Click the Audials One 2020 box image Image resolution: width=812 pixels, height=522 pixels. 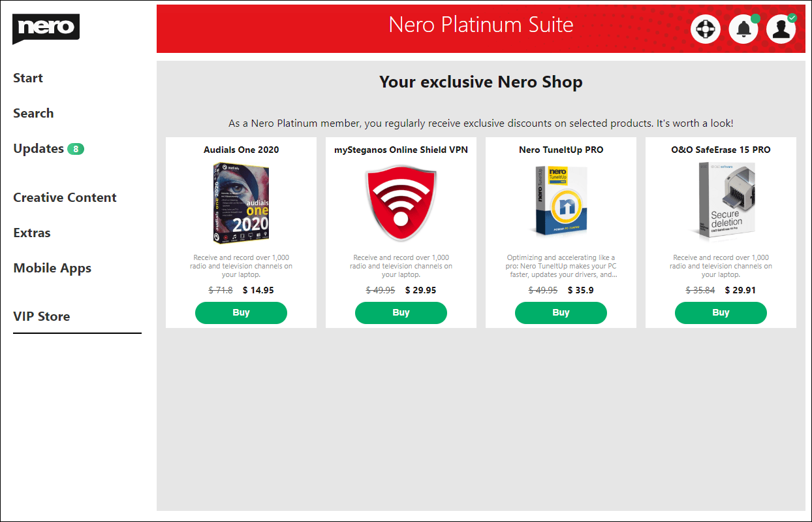click(x=241, y=203)
